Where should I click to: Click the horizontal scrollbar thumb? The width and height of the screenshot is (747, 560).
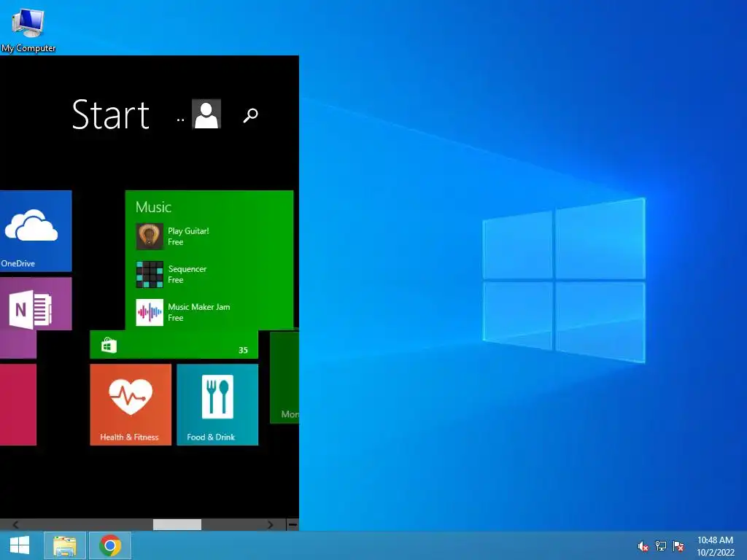point(177,525)
